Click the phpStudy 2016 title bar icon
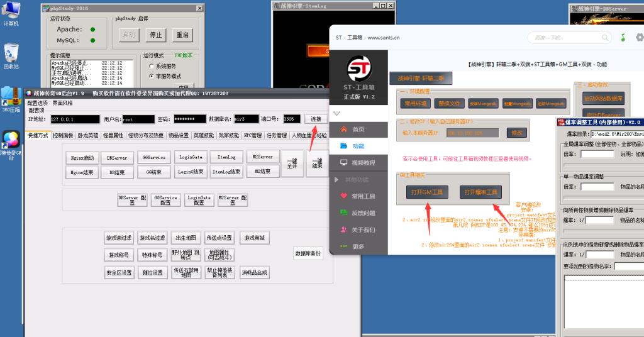Viewport: 644px width, 337px height. pyautogui.click(x=46, y=8)
